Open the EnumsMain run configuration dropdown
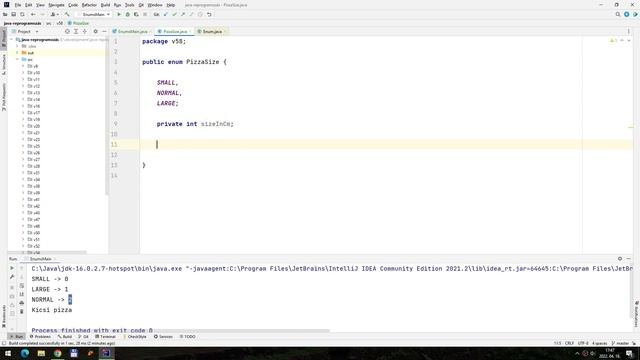Screen dimensions: 640x360 coord(94,14)
